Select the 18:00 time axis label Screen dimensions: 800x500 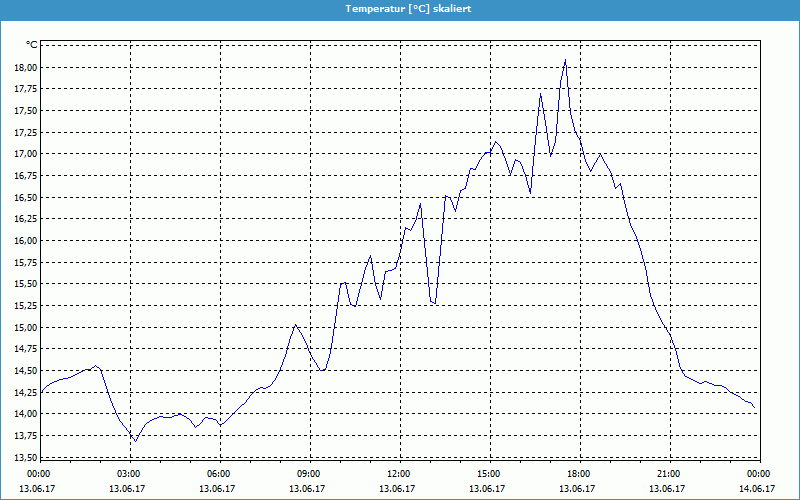click(x=579, y=474)
